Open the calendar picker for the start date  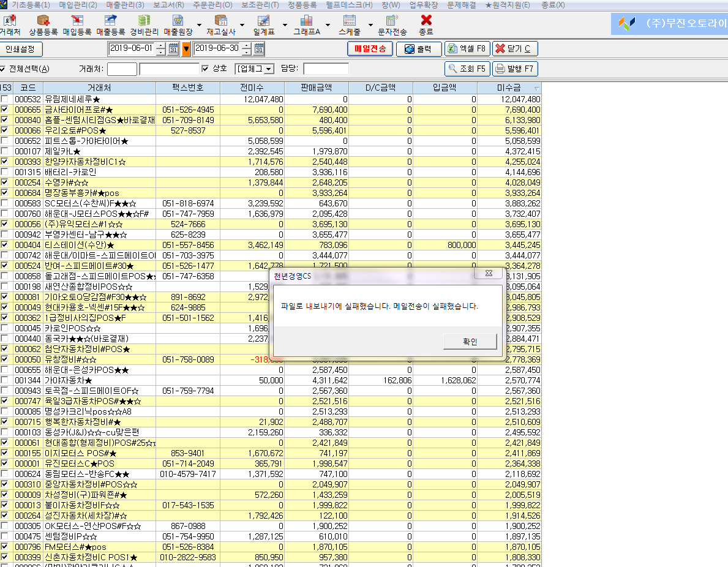[x=173, y=49]
